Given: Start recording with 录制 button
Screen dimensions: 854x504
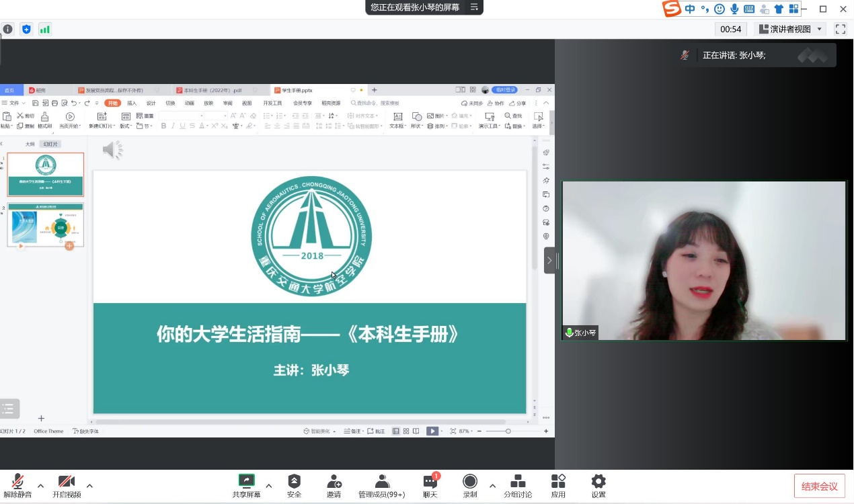Looking at the screenshot, I should [x=470, y=486].
